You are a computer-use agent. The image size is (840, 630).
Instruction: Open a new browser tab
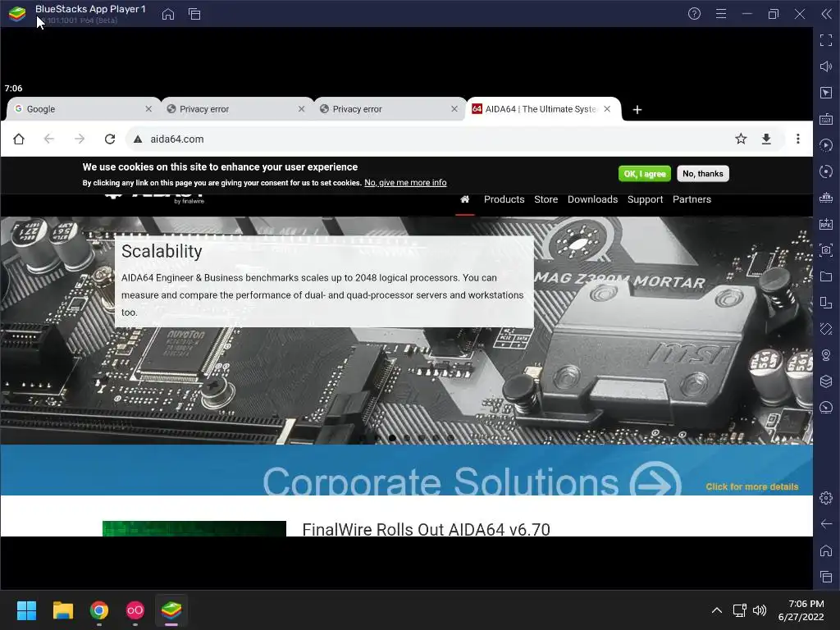coord(637,109)
